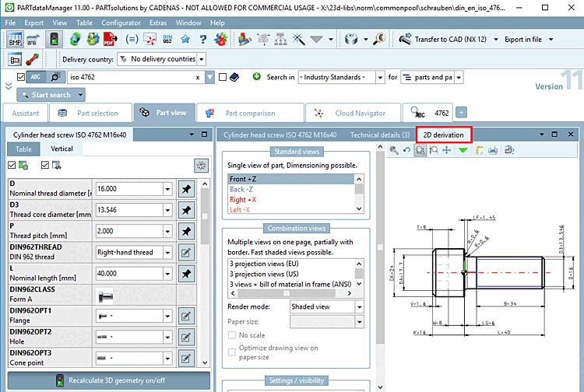Pin the Nominal thread diameter value
584x392 pixels.
point(187,188)
